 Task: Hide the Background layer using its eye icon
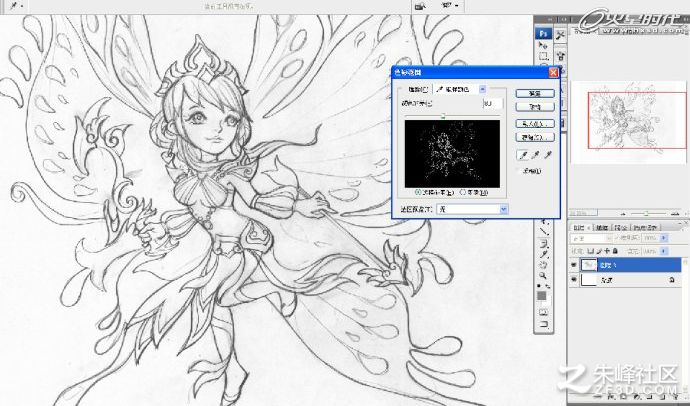click(574, 279)
